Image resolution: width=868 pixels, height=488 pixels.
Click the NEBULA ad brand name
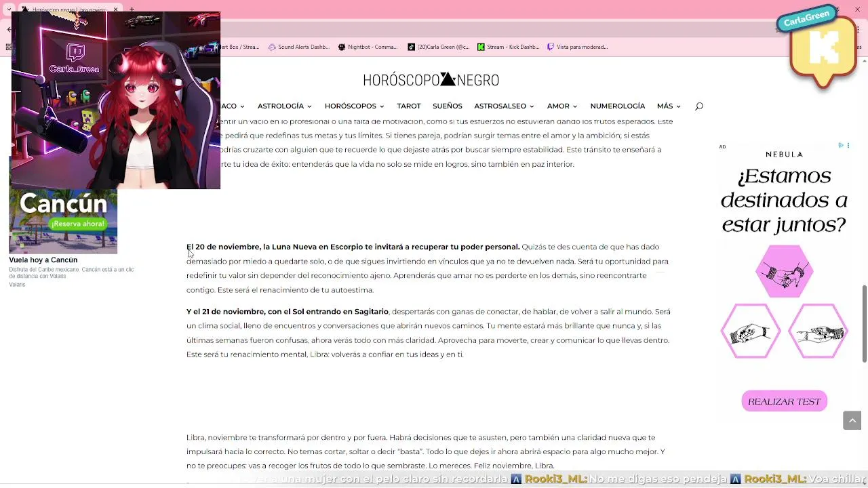[785, 155]
